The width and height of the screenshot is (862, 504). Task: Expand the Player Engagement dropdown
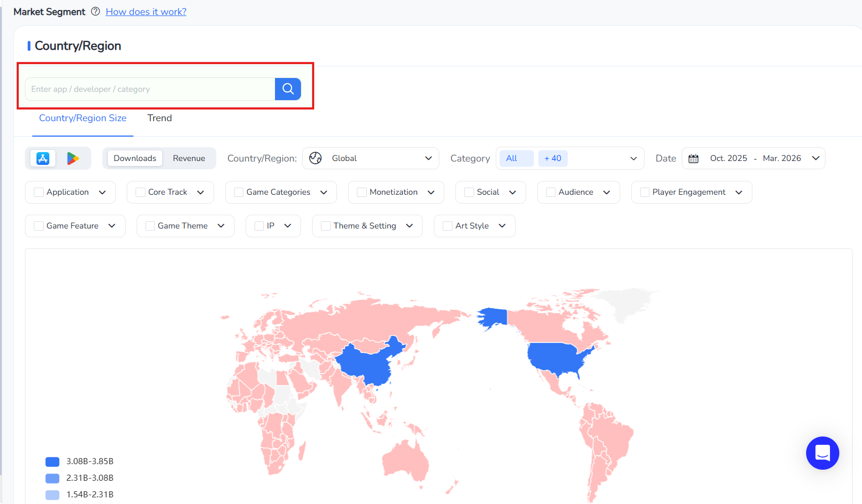point(739,192)
